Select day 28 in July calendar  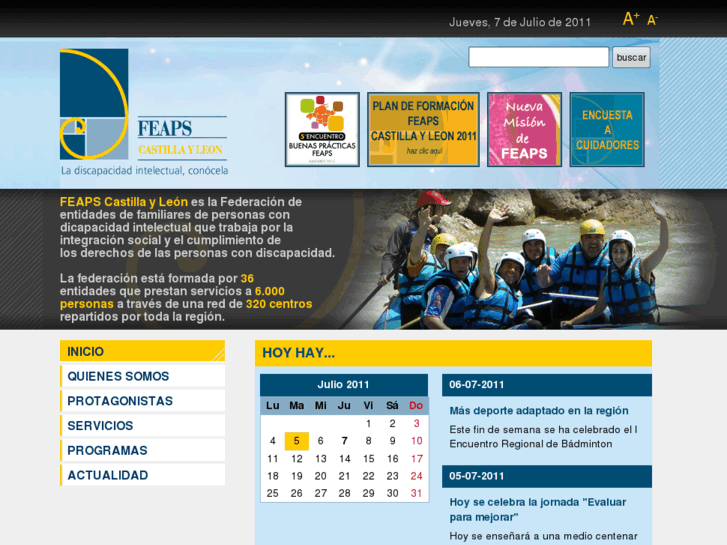pyautogui.click(x=344, y=493)
